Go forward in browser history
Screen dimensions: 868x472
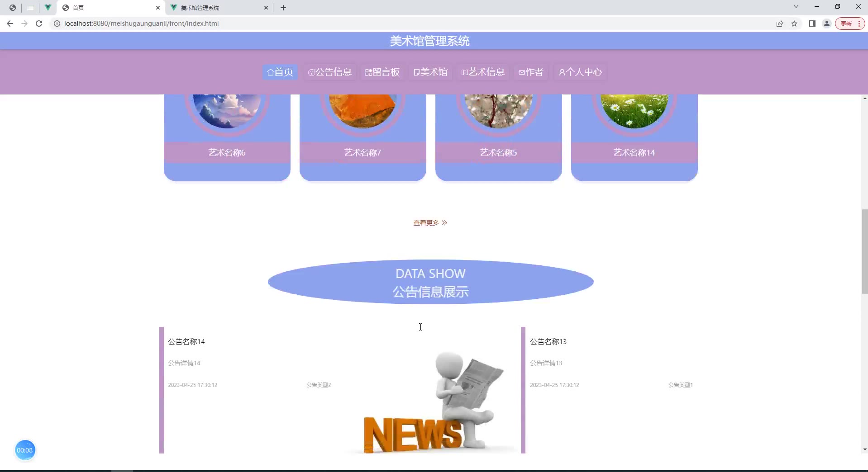click(x=24, y=24)
